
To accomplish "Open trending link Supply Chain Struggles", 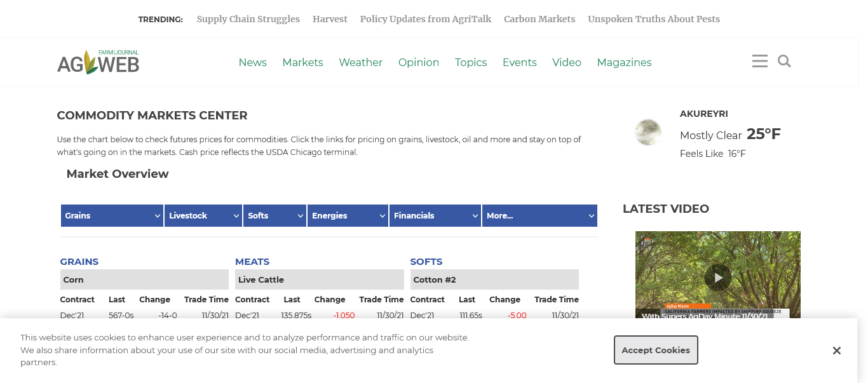I will [248, 19].
